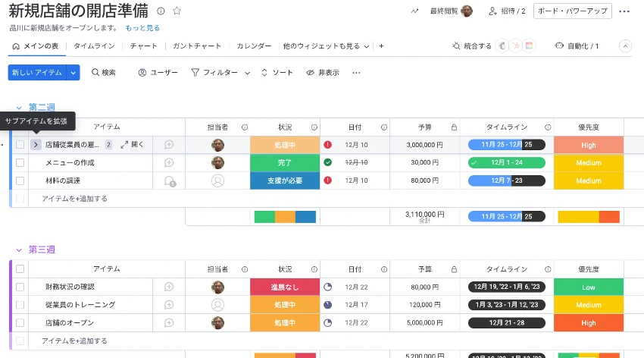Open conversation for 従業員のトレーニング row
The height and width of the screenshot is (358, 644).
pyautogui.click(x=169, y=305)
